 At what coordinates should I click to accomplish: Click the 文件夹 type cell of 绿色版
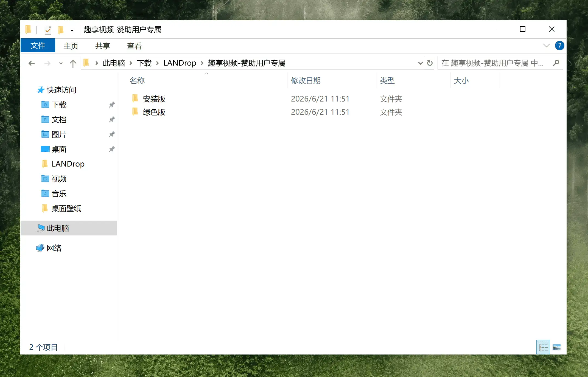391,112
